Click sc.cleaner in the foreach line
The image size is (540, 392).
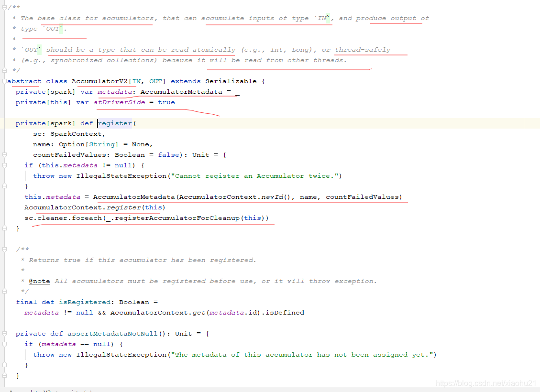(46, 218)
